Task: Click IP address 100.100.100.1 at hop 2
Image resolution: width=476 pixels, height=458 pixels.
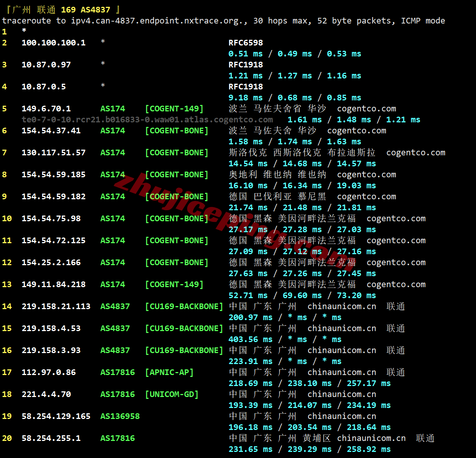Action: pos(53,43)
